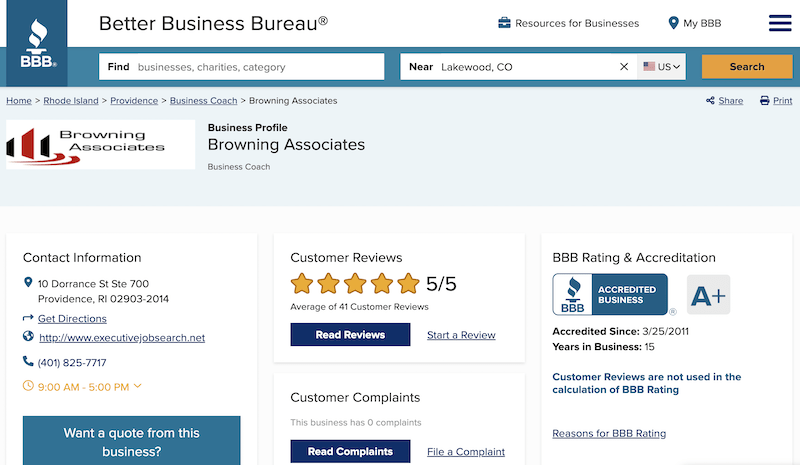The width and height of the screenshot is (800, 465).
Task: Click the Business Coach category label
Action: coord(239,167)
